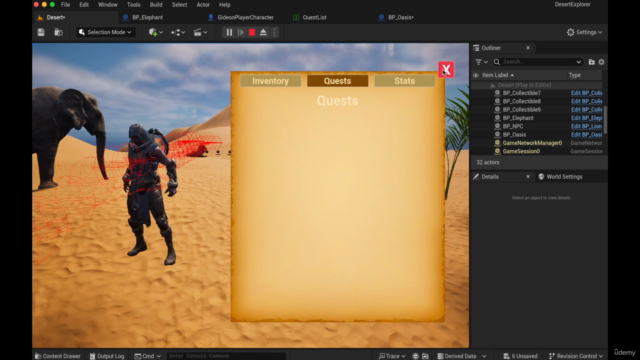The height and width of the screenshot is (360, 640).
Task: Pause the play-in-editor simulation
Action: tap(229, 32)
